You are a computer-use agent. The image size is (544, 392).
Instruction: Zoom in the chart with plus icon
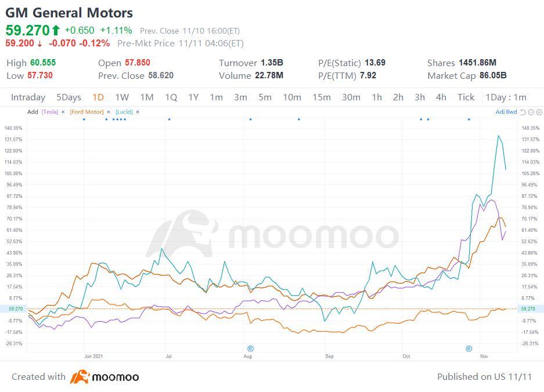539,112
